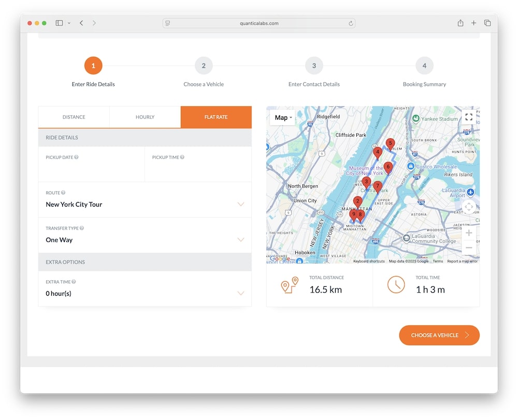This screenshot has width=518, height=420.
Task: Show help tooltip icon for Pickup Date
Action: point(76,157)
